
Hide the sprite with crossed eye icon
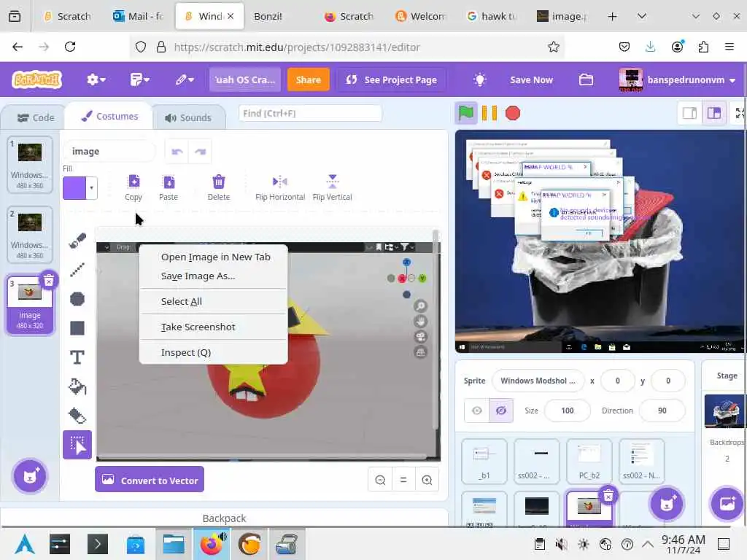(x=501, y=411)
